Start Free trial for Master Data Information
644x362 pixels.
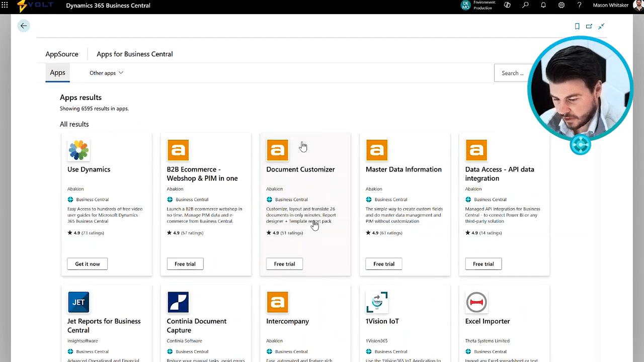[x=384, y=264]
